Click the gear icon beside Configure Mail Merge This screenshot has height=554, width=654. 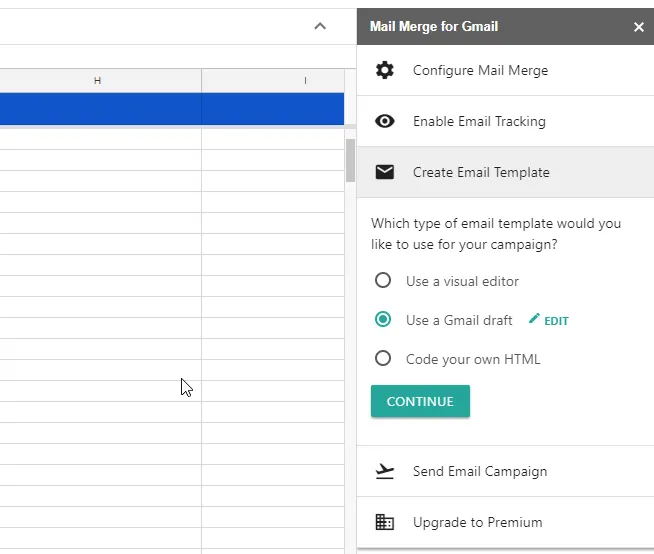[385, 70]
